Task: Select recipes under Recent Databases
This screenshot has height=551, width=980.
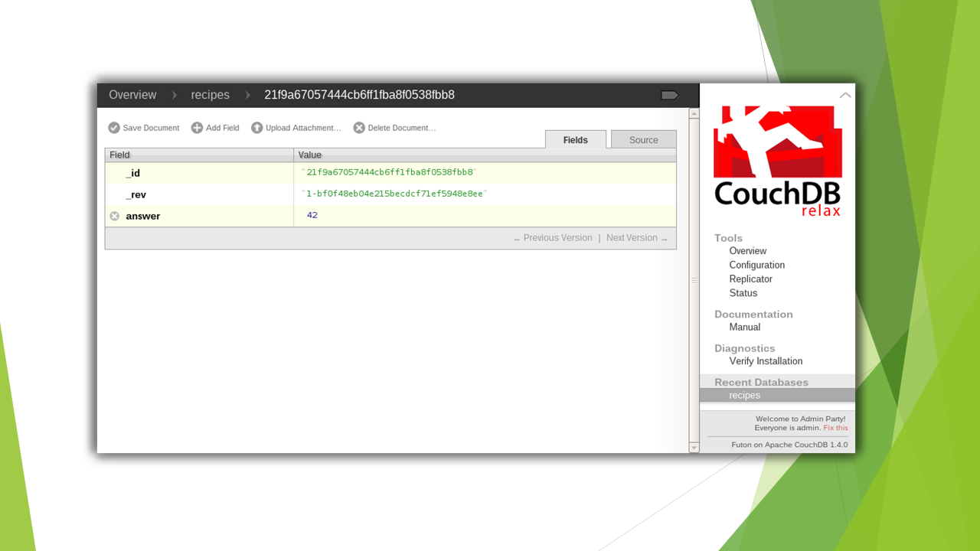Action: [777, 395]
